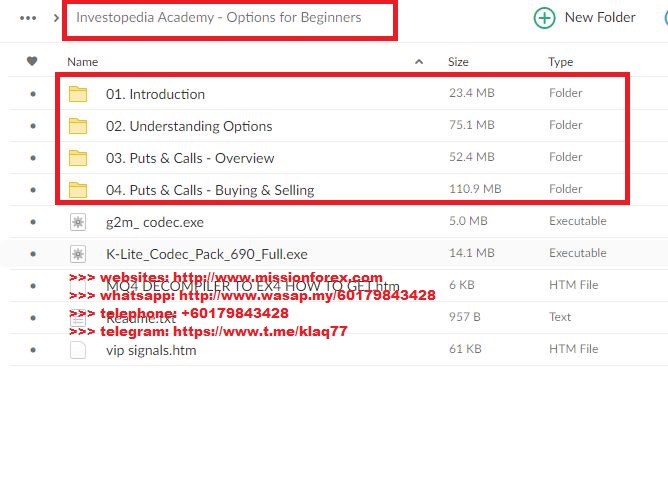Select the 01. Introduction folder name
The width and height of the screenshot is (668, 484).
click(x=155, y=94)
